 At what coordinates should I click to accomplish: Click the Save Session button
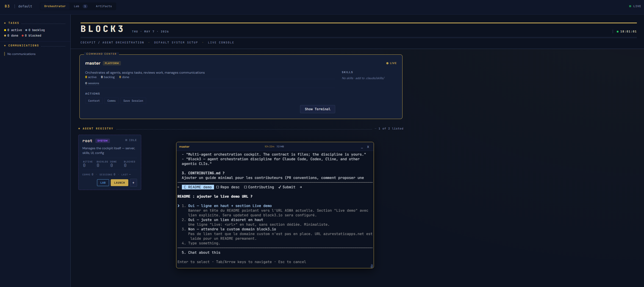click(x=133, y=101)
